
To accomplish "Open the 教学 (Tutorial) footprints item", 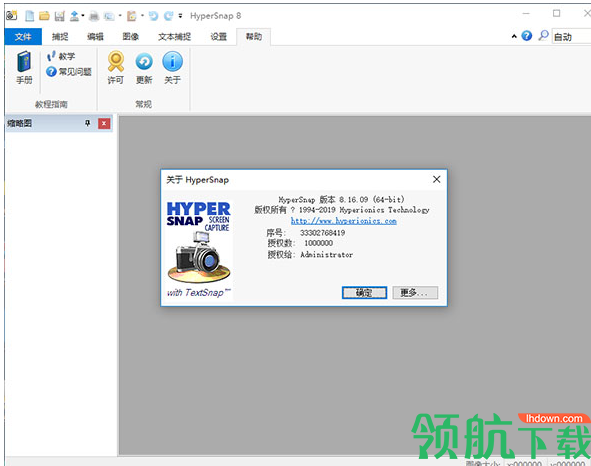I will tap(61, 56).
